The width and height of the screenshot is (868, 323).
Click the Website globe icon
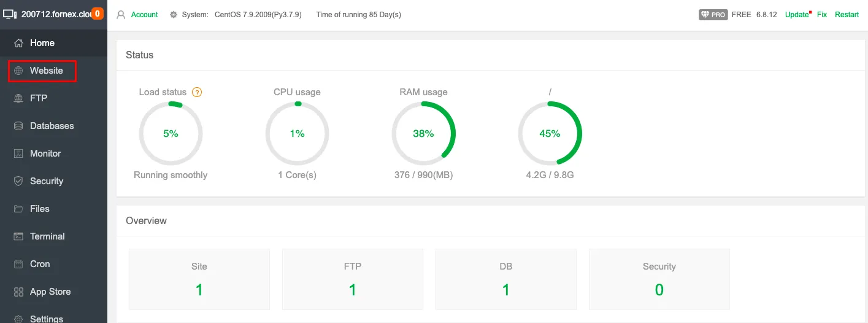click(x=18, y=71)
